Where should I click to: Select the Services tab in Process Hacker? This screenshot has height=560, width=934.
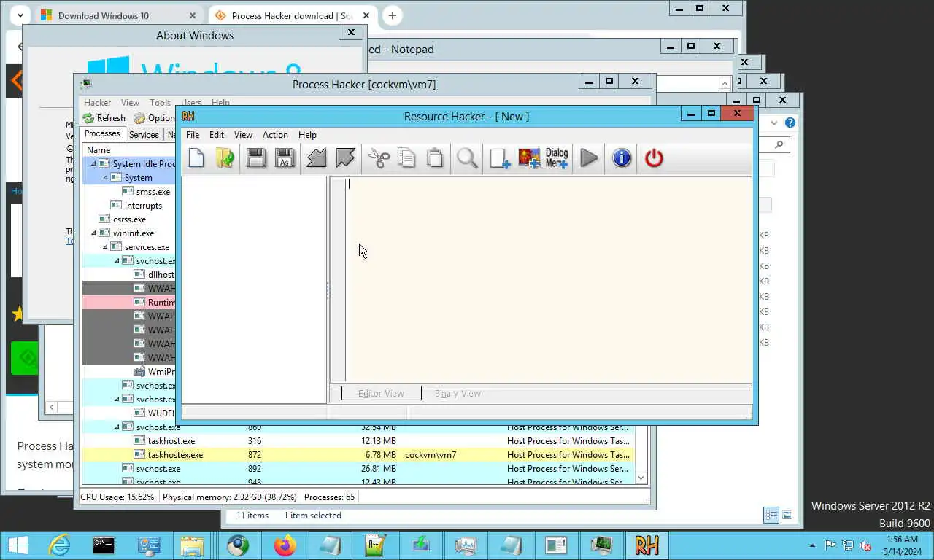click(144, 134)
